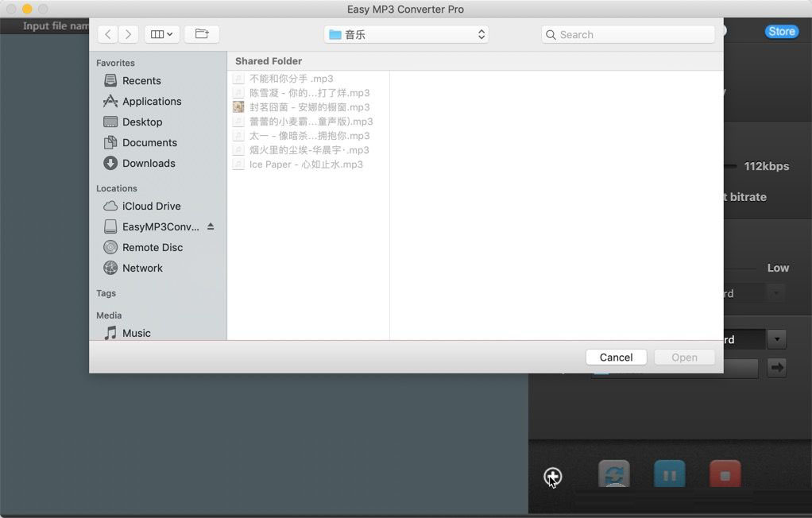Viewport: 812px width, 518px height.
Task: Click the Media section header
Action: click(x=109, y=315)
